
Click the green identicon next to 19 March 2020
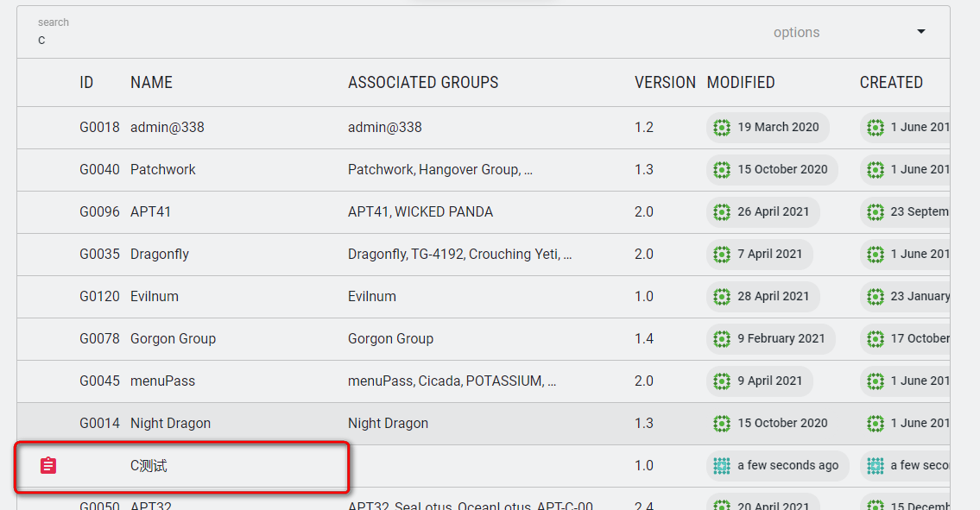(721, 127)
